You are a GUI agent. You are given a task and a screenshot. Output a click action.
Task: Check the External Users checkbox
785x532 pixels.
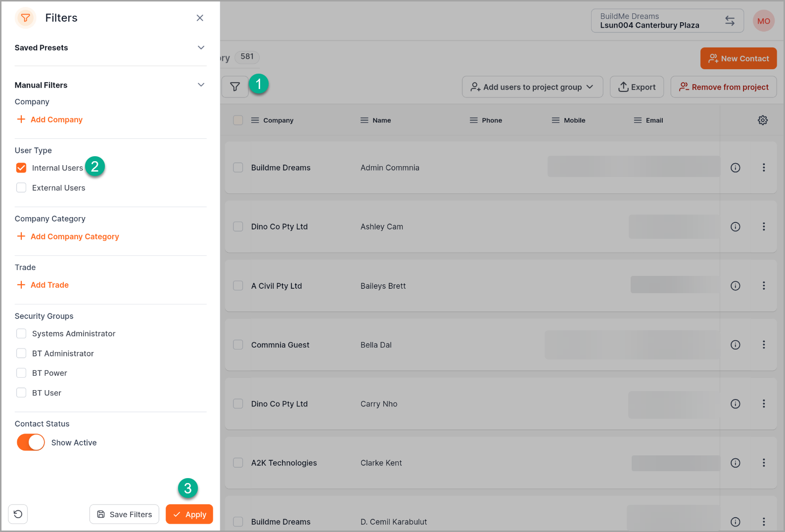click(x=21, y=188)
